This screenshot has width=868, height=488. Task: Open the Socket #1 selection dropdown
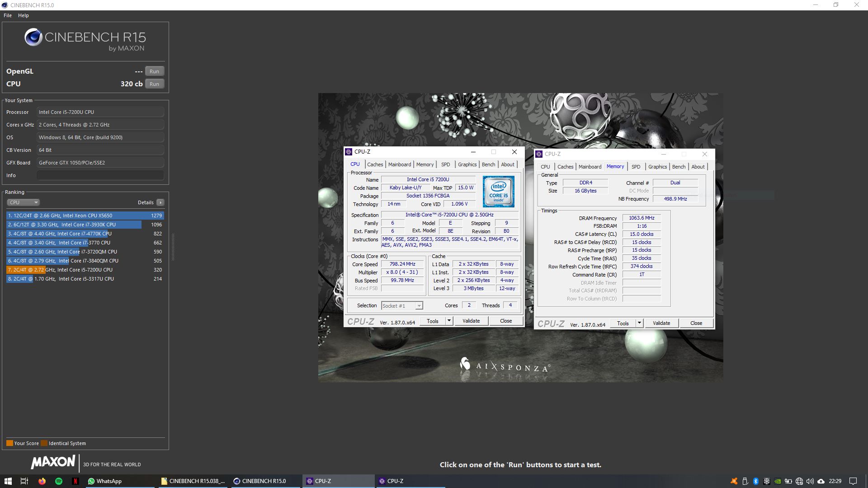402,306
